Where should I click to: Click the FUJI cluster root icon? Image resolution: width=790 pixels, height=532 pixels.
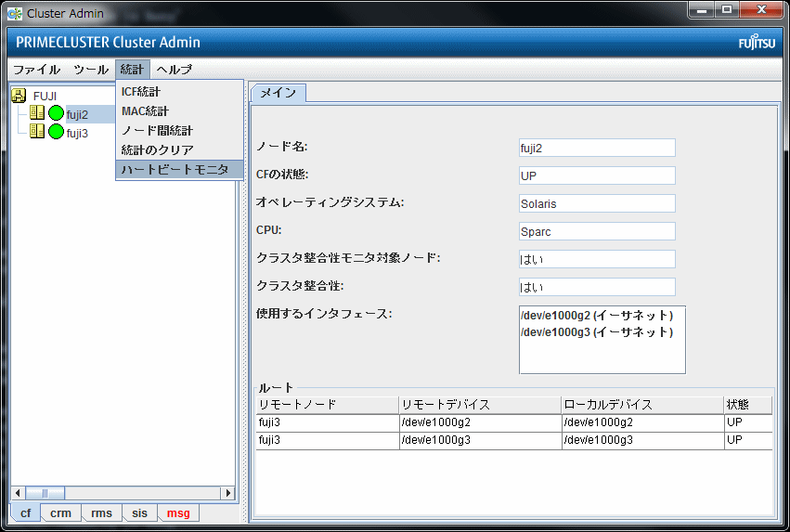click(x=19, y=96)
